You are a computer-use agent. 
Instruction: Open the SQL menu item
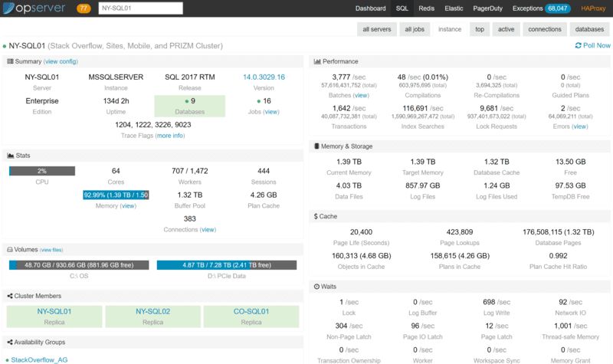[402, 8]
